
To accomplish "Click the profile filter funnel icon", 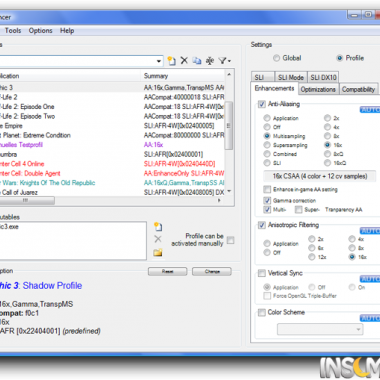I will point(222,61).
